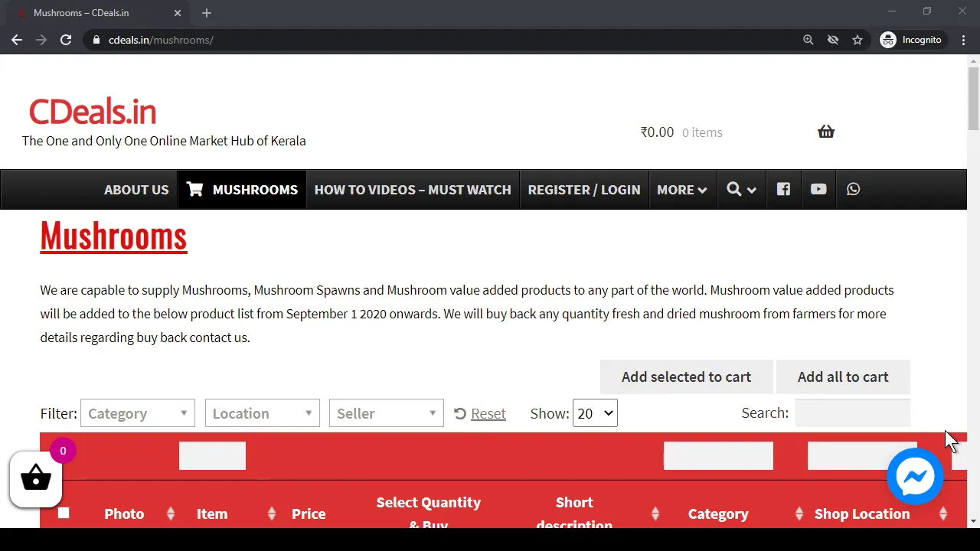Click the shopping basket icon in header
Viewport: 980px width, 551px height.
click(826, 132)
